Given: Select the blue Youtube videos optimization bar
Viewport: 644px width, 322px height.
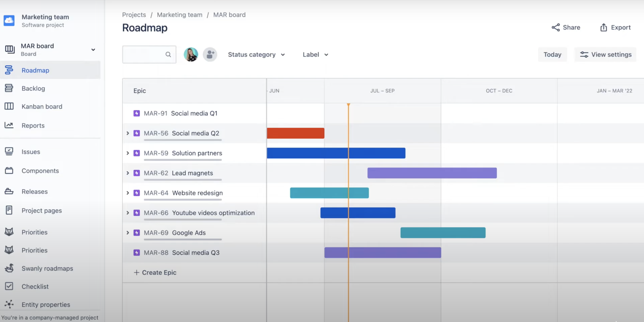Looking at the screenshot, I should click(358, 213).
